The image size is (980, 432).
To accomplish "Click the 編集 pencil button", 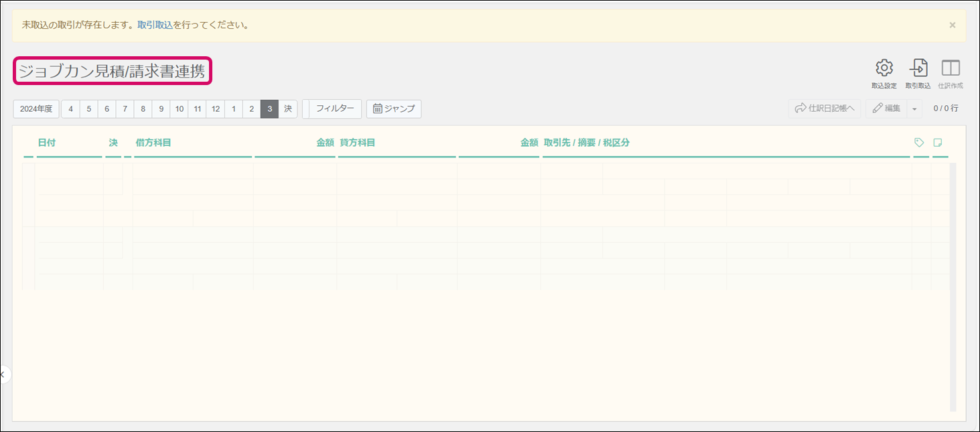I will 886,109.
